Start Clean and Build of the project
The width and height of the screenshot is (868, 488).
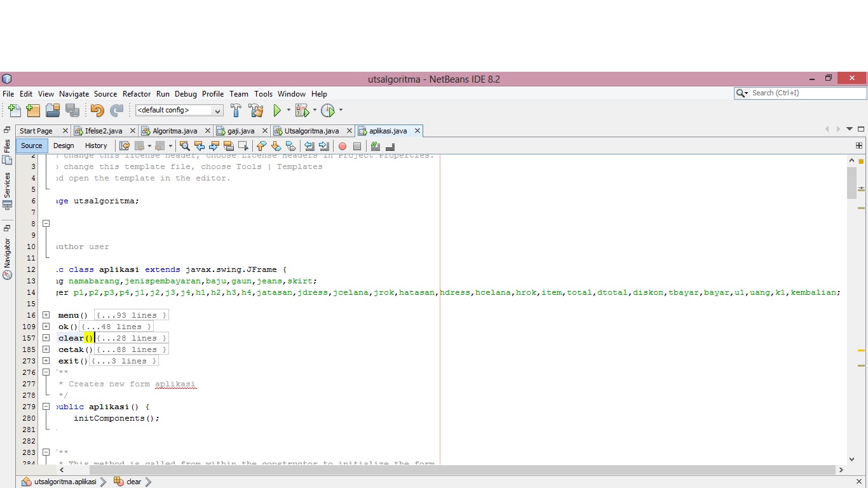click(x=256, y=110)
